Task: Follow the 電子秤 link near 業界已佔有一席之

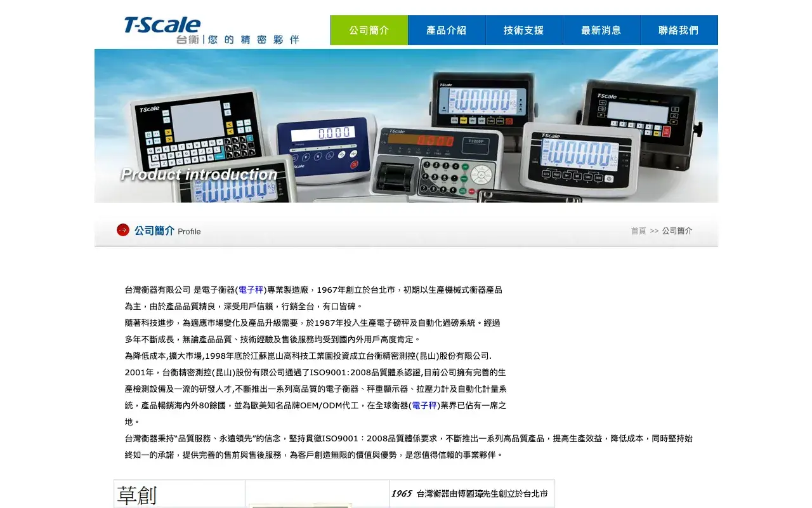Action: tap(424, 405)
